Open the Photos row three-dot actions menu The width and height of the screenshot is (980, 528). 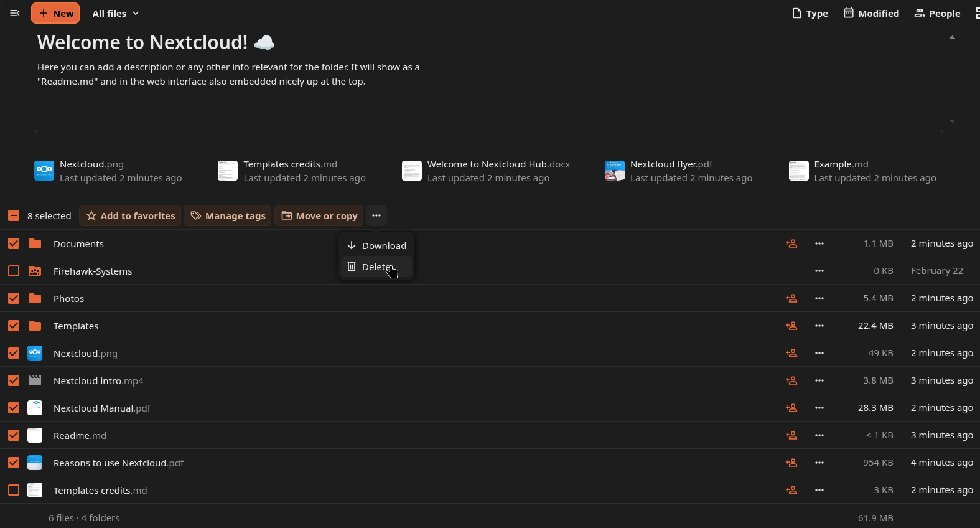(x=819, y=298)
